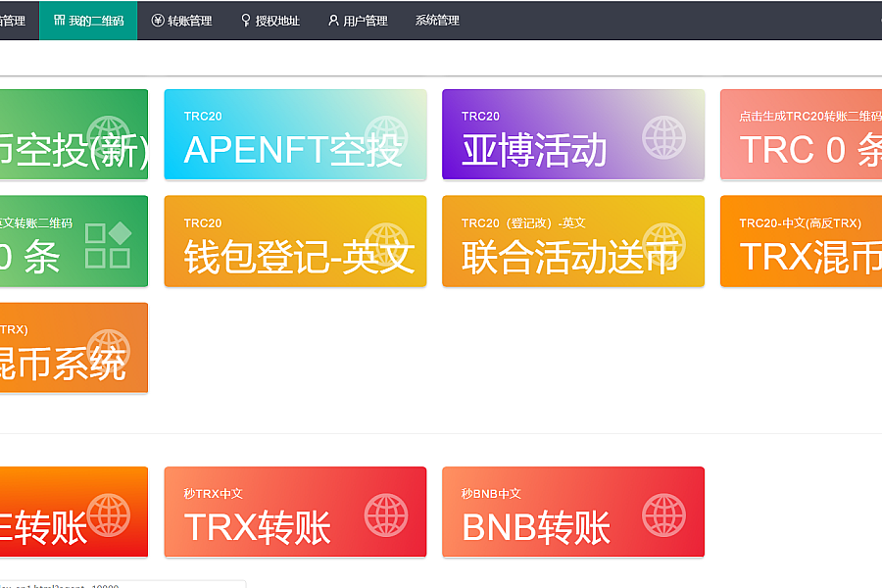Image resolution: width=882 pixels, height=588 pixels.
Task: Click the 亚博活动 title
Action: point(534,150)
